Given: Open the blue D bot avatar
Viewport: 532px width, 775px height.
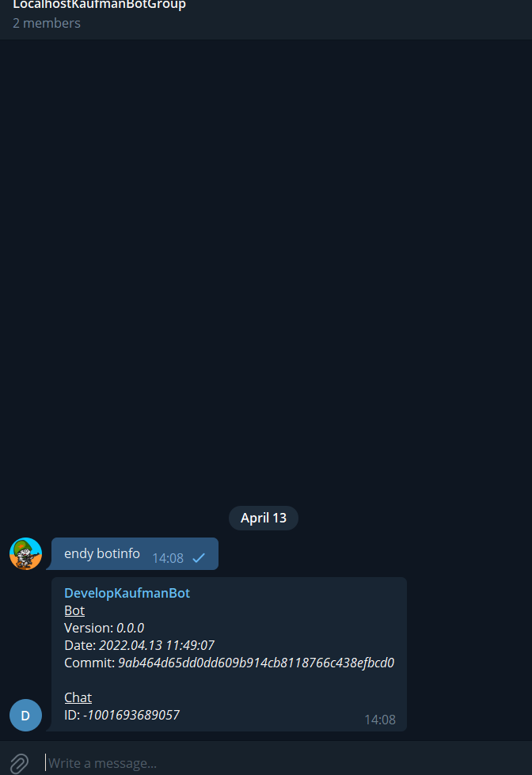Looking at the screenshot, I should coord(25,715).
